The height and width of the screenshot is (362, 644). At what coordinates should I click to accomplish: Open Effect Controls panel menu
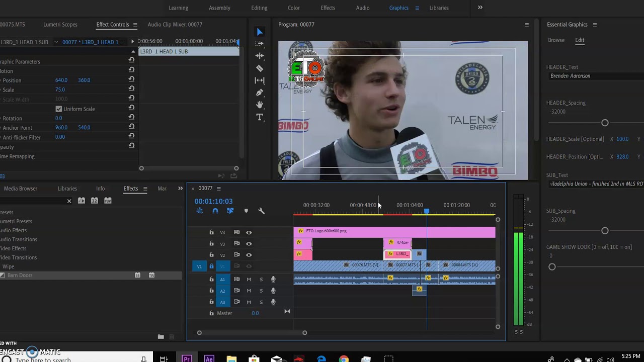135,25
